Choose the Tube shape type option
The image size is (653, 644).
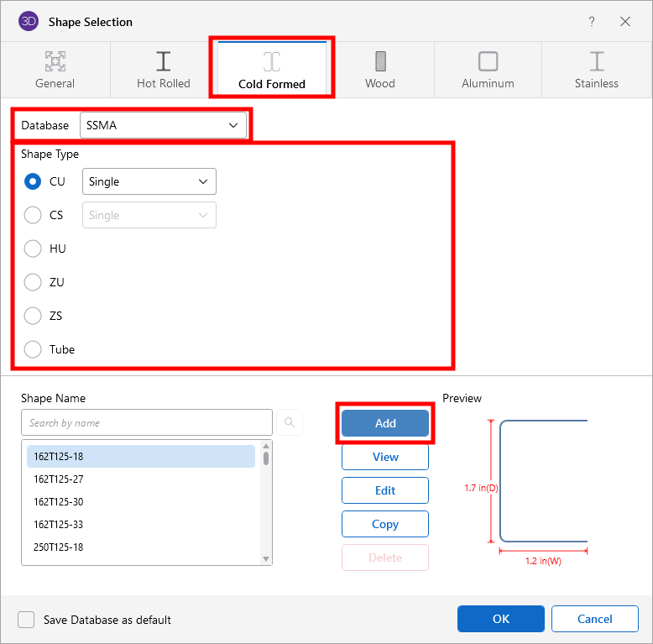33,349
